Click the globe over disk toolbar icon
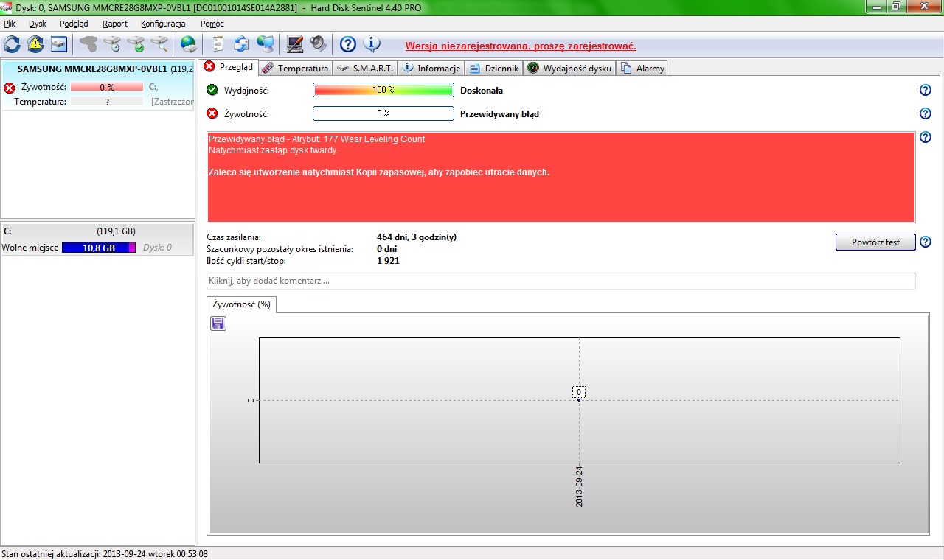944x560 pixels. tap(189, 44)
